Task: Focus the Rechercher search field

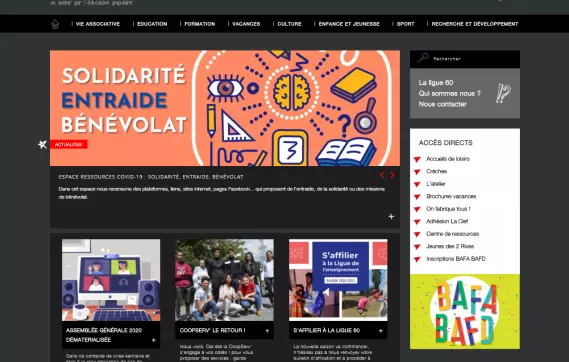Action: pos(465,59)
